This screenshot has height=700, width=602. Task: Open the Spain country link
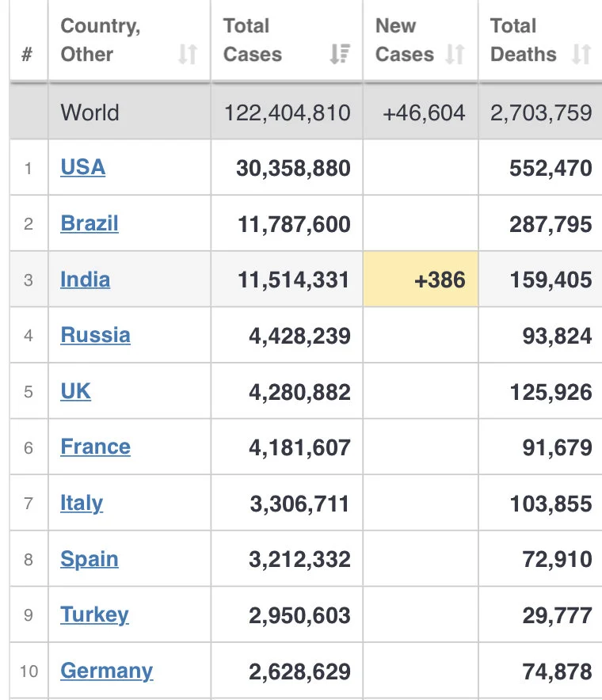pyautogui.click(x=90, y=559)
